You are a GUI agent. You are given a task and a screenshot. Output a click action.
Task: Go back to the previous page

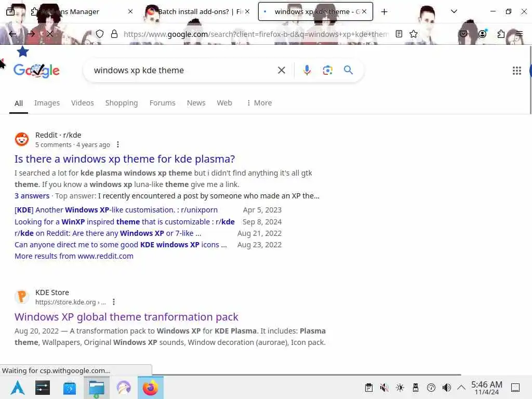point(12,34)
